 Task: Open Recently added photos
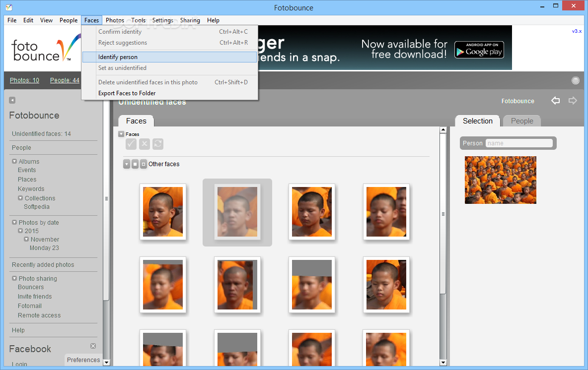pyautogui.click(x=43, y=265)
